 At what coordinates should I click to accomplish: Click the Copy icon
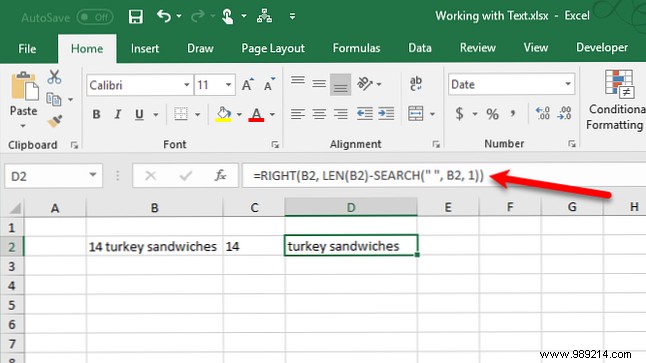[54, 99]
